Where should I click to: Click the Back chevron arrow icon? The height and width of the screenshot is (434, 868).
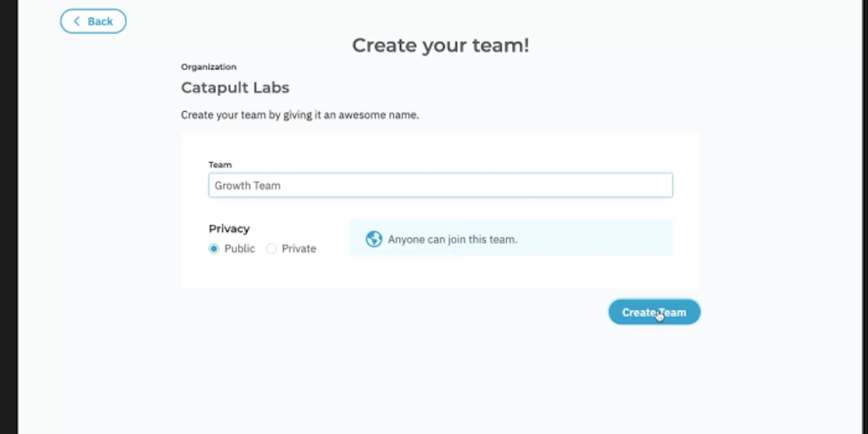(77, 21)
